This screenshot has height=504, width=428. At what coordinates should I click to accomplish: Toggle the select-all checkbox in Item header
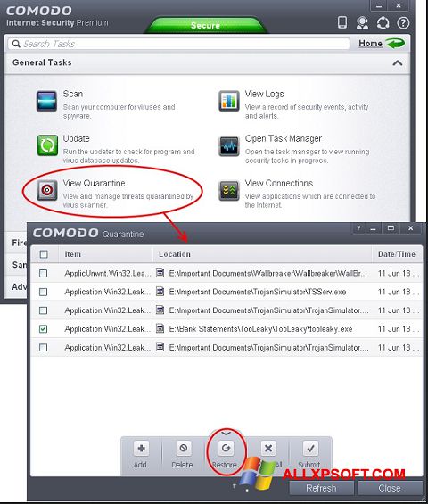[x=44, y=254]
